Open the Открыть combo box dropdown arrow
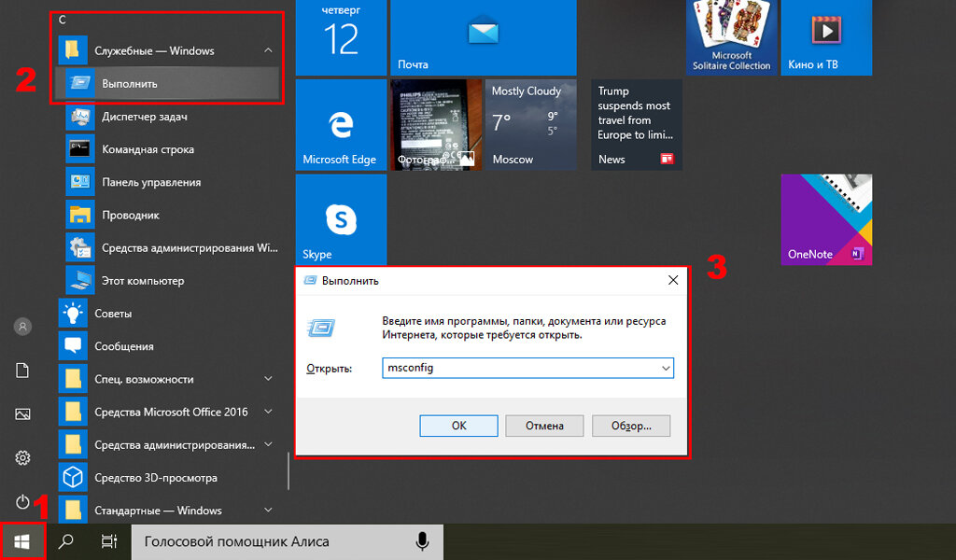This screenshot has height=560, width=956. (x=666, y=368)
